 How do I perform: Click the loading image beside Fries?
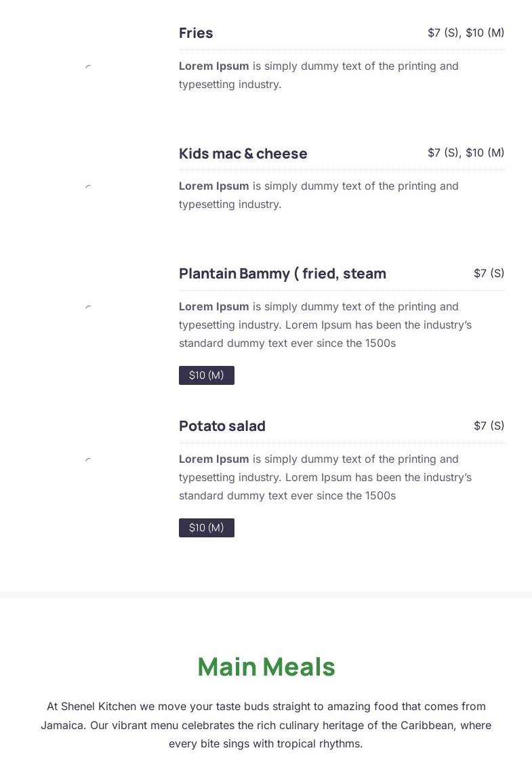88,66
